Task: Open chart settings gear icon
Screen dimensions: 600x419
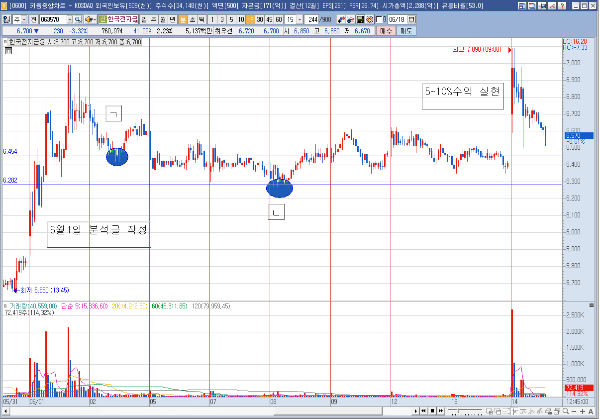Action: pos(370,20)
